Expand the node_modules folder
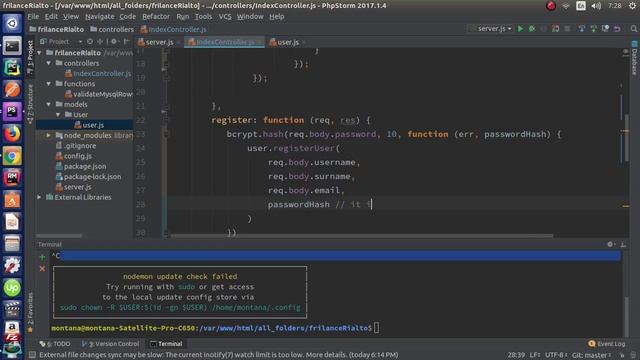Screen dimensions: 640x360 49,136
